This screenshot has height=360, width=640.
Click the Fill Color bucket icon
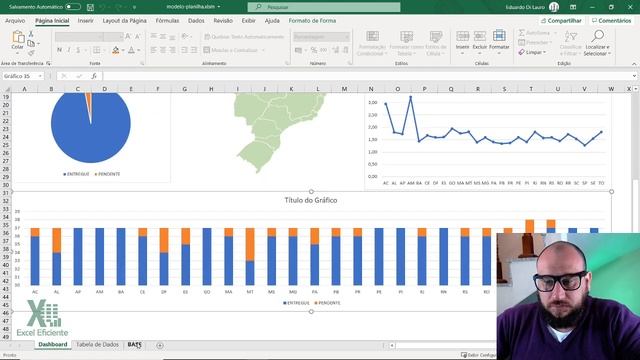point(116,50)
